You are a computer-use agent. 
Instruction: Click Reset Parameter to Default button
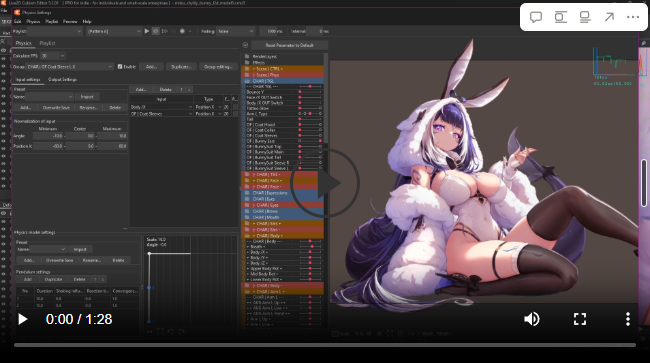(289, 45)
